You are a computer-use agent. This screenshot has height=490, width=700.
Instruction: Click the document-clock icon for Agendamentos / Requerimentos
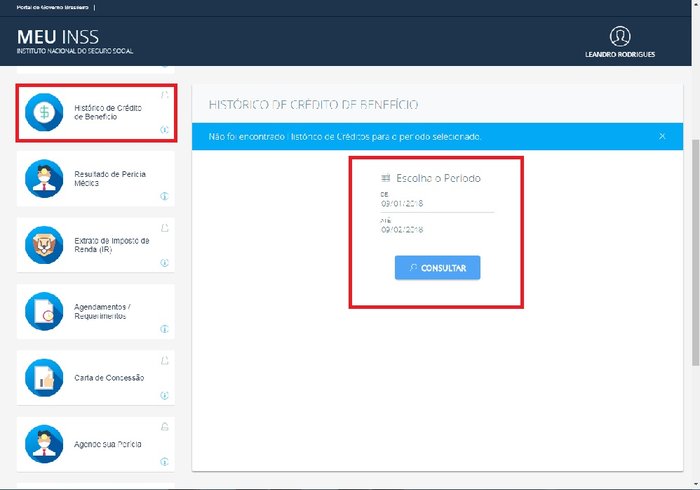point(44,311)
